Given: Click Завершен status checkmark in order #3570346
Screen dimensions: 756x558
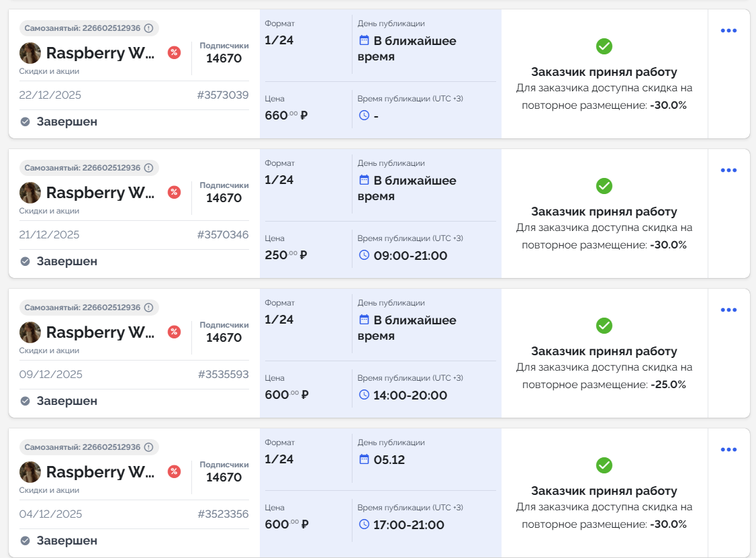Looking at the screenshot, I should point(26,261).
